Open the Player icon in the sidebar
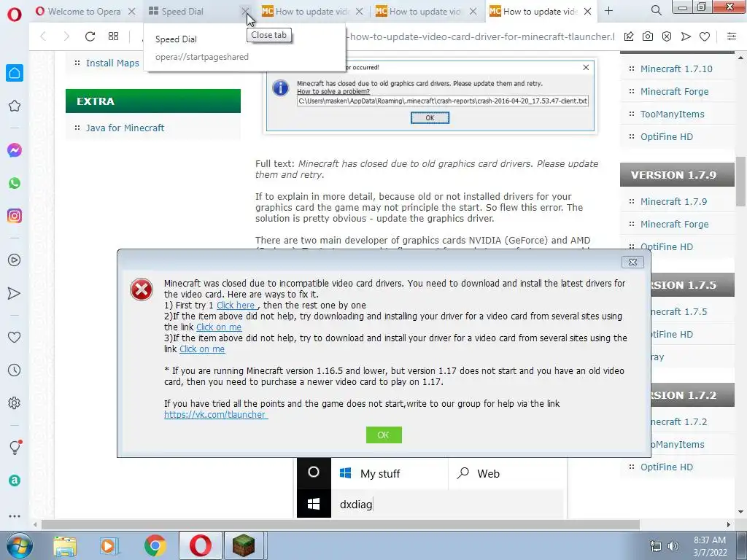This screenshot has height=560, width=747. point(15,260)
